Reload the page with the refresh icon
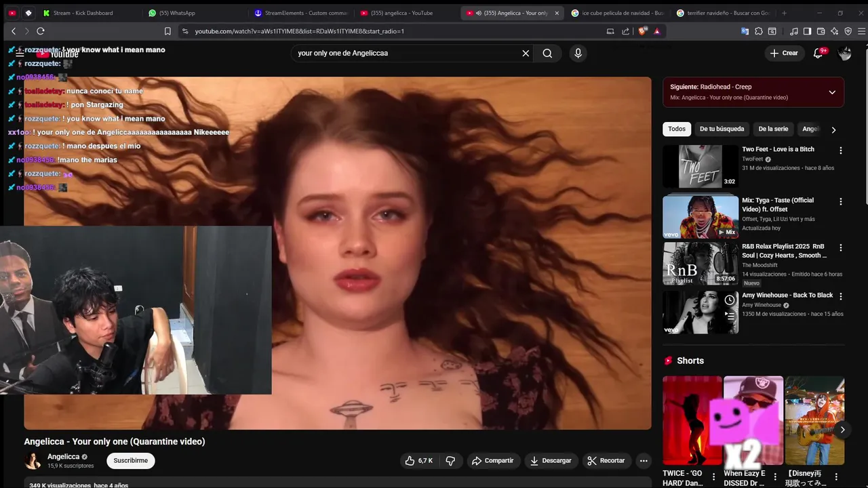This screenshot has width=868, height=488. click(x=41, y=31)
